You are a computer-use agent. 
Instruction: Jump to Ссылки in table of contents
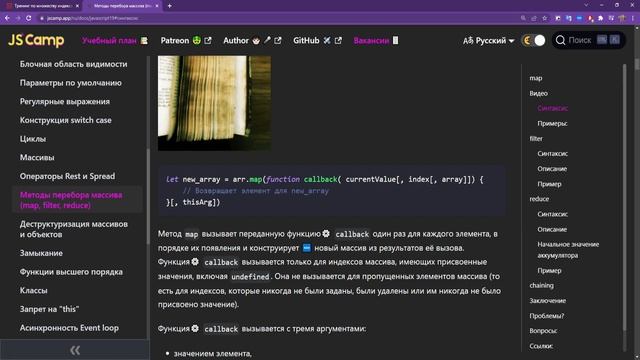pos(541,346)
